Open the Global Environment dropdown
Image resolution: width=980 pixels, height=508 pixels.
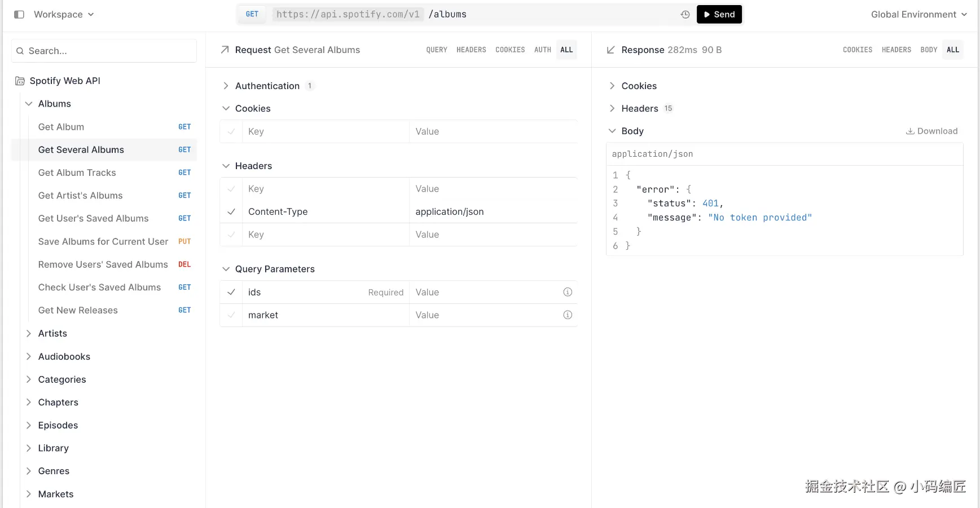(x=919, y=15)
